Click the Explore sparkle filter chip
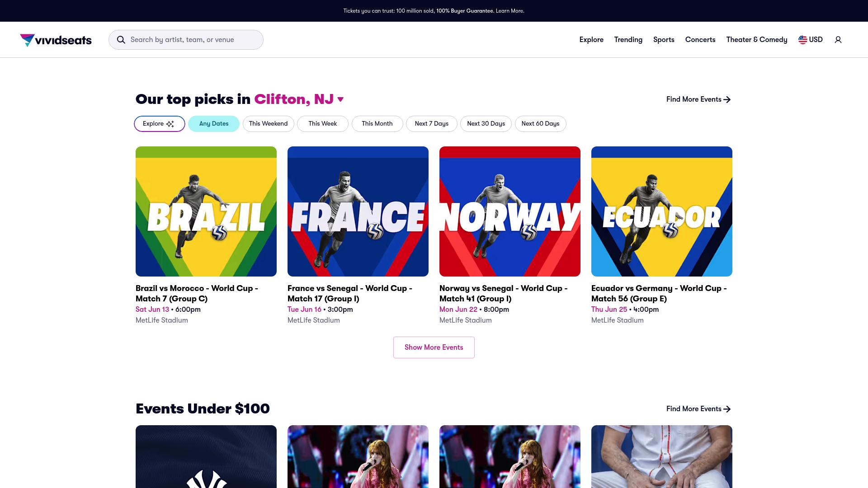This screenshot has height=488, width=868. click(159, 124)
